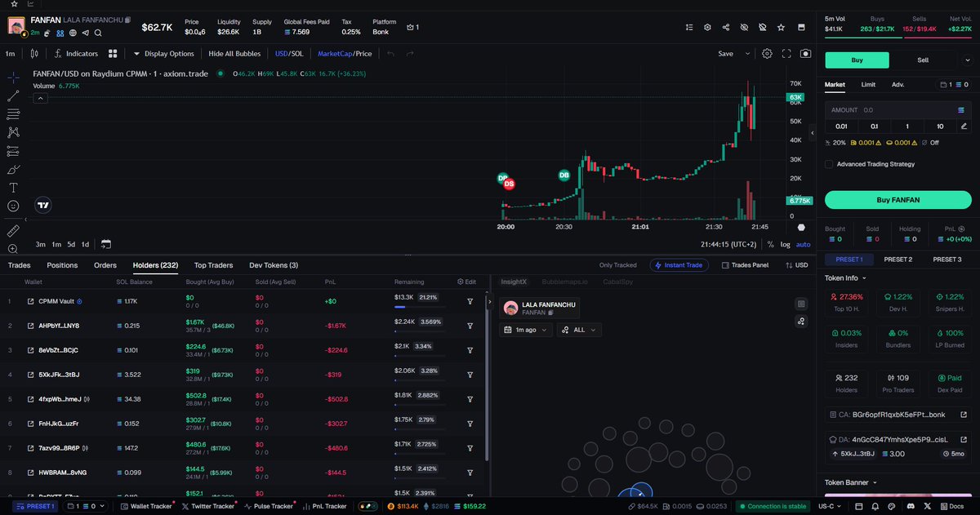Open the token website globe icon

point(73,33)
